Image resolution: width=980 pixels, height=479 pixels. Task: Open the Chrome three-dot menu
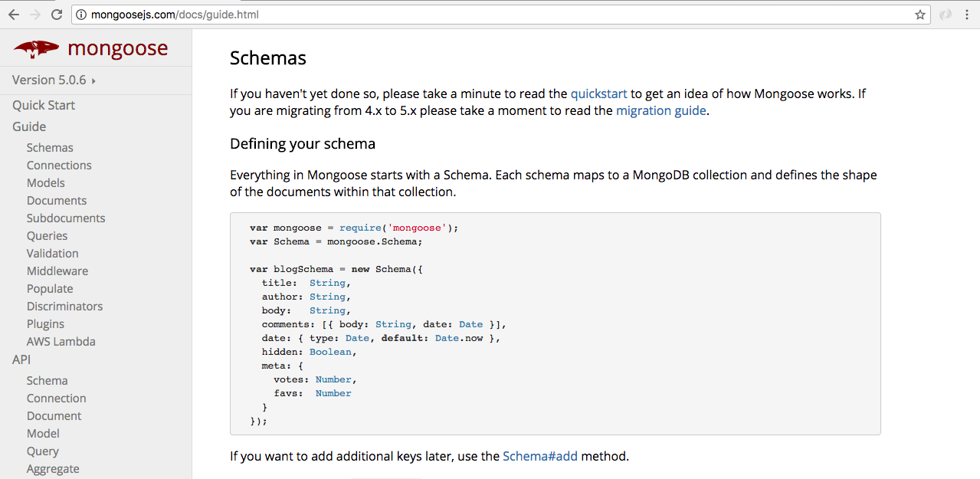tap(968, 15)
